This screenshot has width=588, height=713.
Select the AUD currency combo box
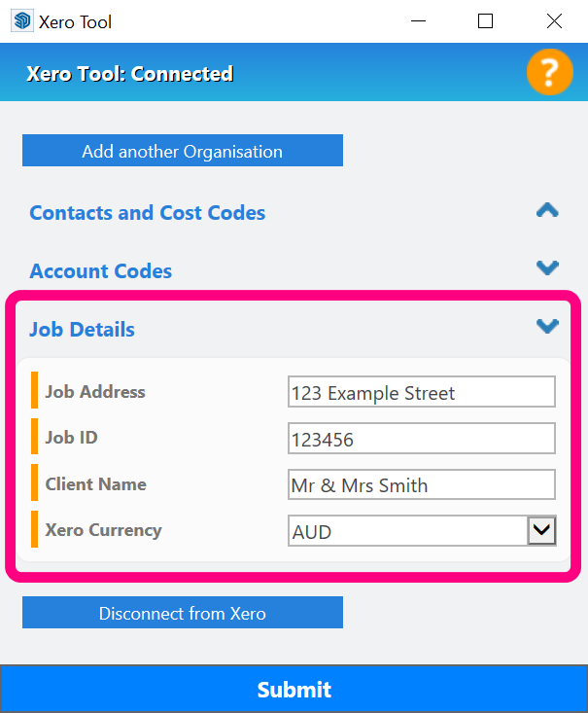point(422,531)
